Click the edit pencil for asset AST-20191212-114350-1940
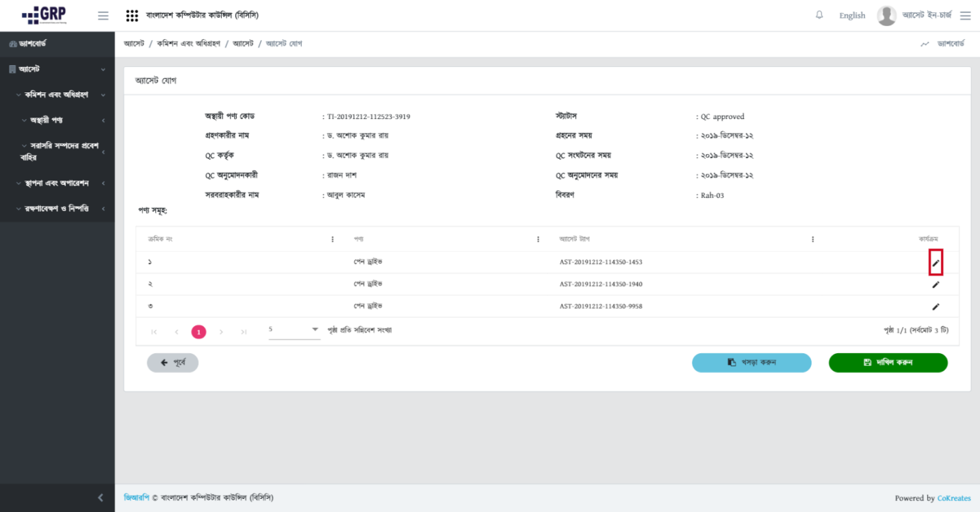This screenshot has width=980, height=512. pyautogui.click(x=936, y=285)
